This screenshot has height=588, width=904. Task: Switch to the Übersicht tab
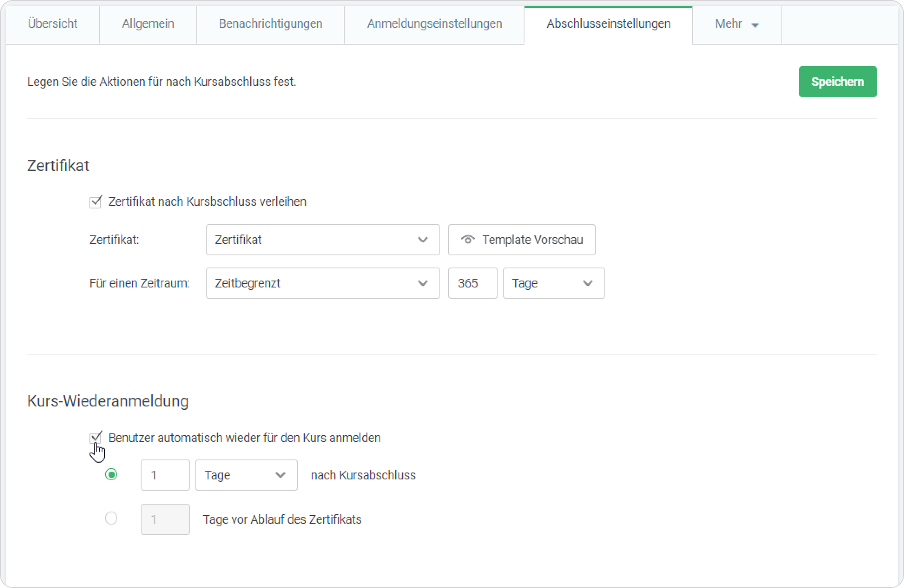point(53,23)
